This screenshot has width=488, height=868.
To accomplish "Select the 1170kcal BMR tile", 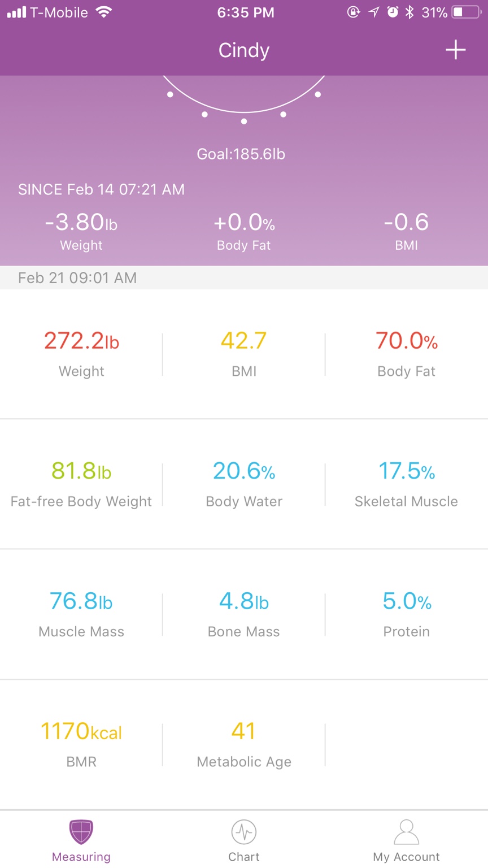I will 81,744.
